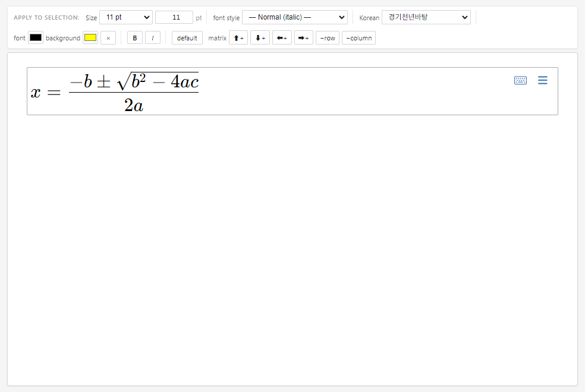The image size is (585, 392).
Task: Add matrix column to the left
Action: pos(282,37)
